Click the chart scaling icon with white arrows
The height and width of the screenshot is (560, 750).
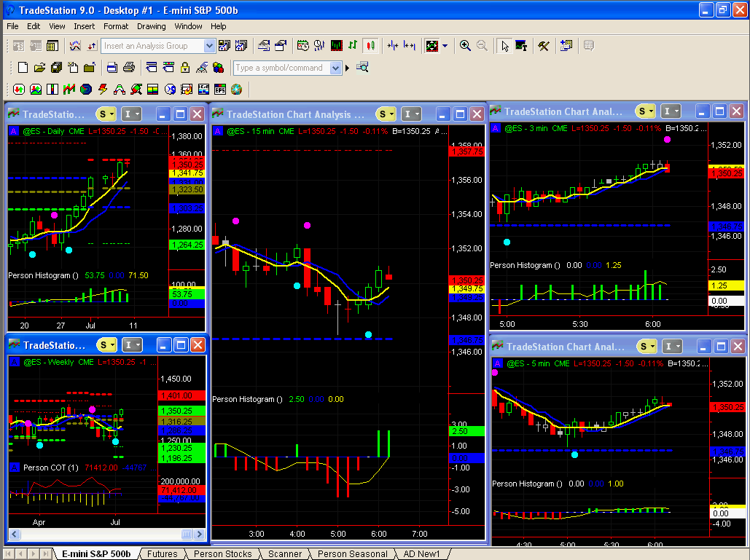tap(432, 46)
